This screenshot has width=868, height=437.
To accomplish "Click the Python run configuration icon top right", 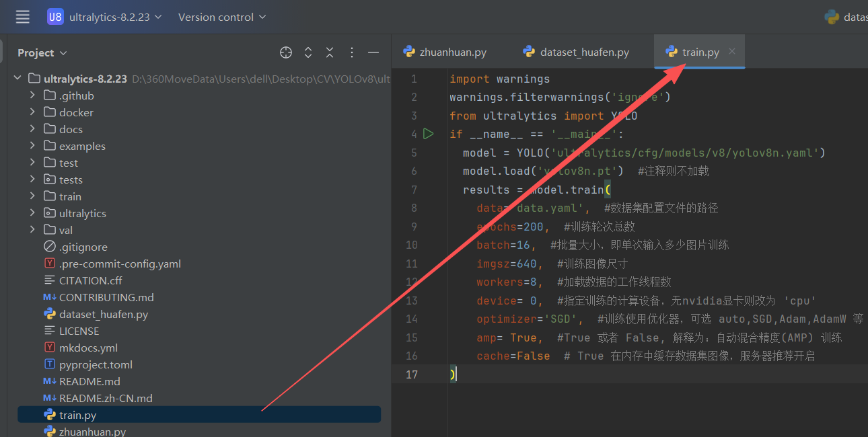I will (x=832, y=17).
